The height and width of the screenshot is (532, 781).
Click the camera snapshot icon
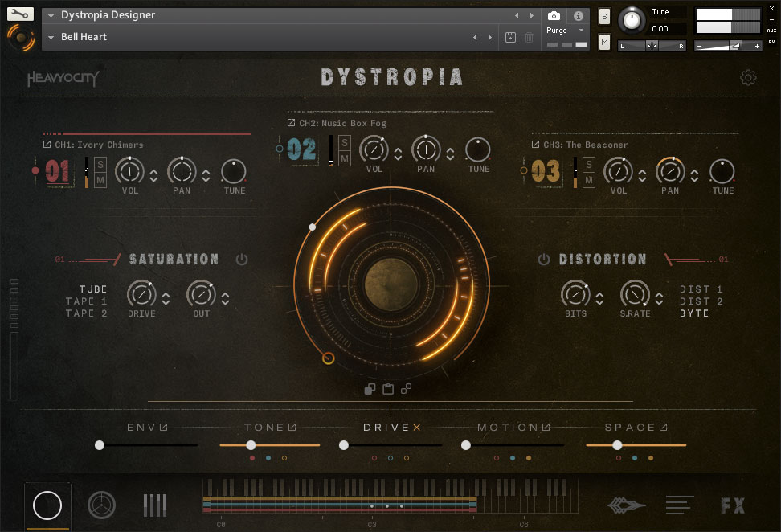pyautogui.click(x=554, y=16)
